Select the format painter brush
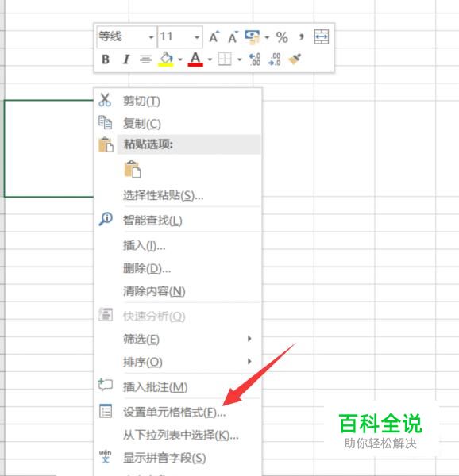 pos(295,59)
